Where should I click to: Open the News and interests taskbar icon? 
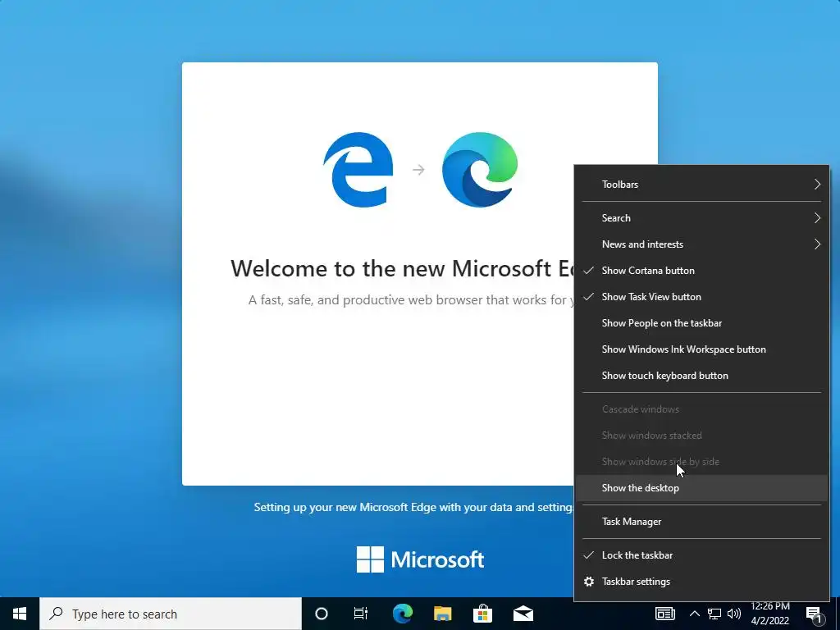[x=664, y=614]
